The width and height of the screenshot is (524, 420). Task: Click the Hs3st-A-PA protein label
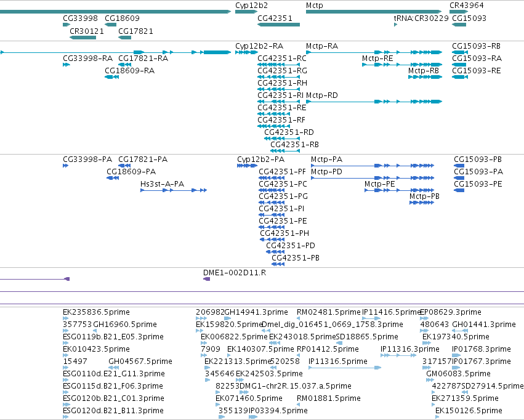coord(162,184)
